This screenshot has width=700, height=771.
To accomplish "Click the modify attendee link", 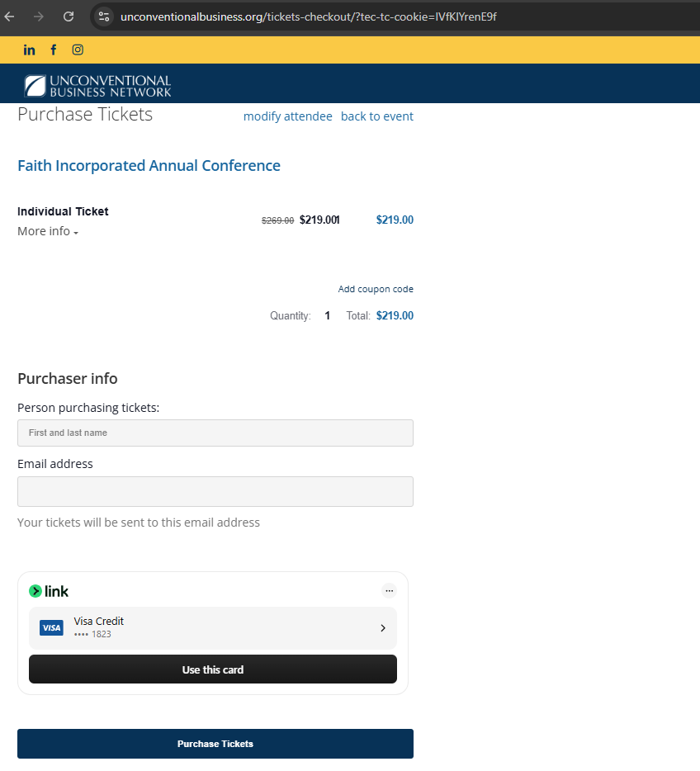I will coord(287,116).
